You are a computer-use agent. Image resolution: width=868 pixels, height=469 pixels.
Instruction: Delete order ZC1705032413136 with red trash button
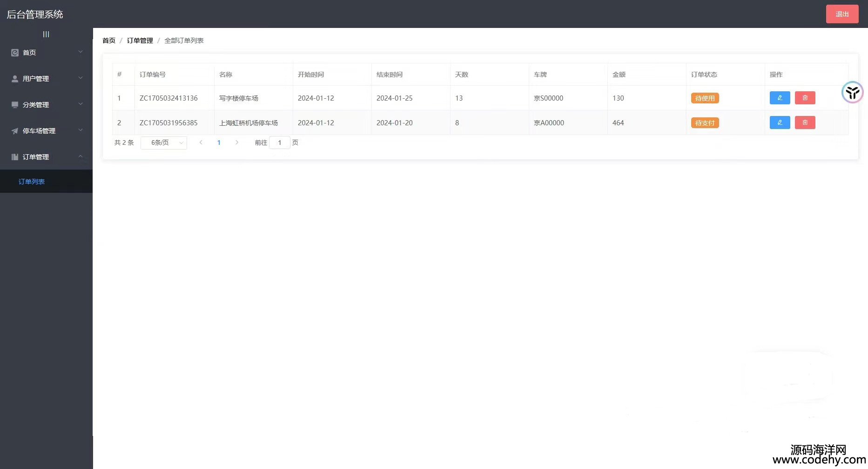coord(805,98)
